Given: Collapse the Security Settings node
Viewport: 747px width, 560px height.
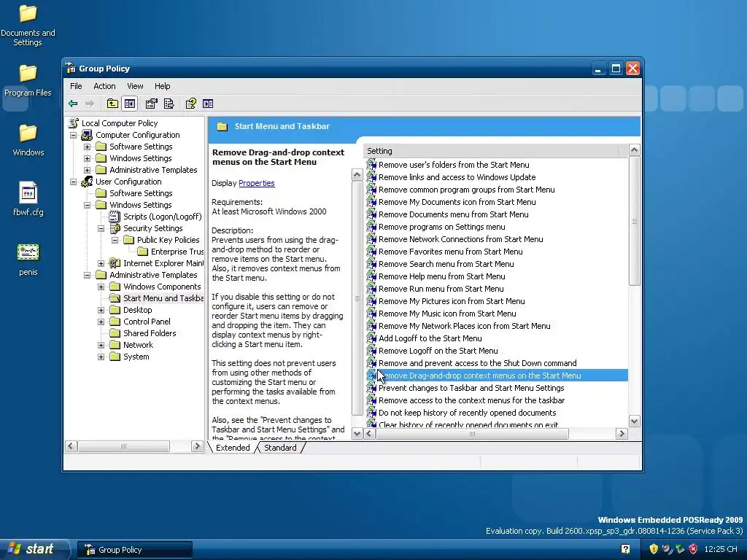Looking at the screenshot, I should tap(101, 228).
